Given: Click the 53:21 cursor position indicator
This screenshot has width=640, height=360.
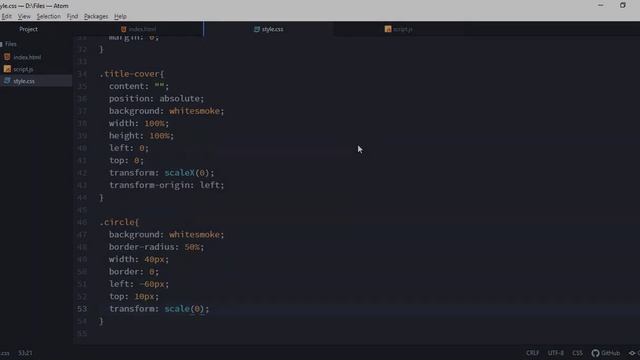Looking at the screenshot, I should coord(25,353).
